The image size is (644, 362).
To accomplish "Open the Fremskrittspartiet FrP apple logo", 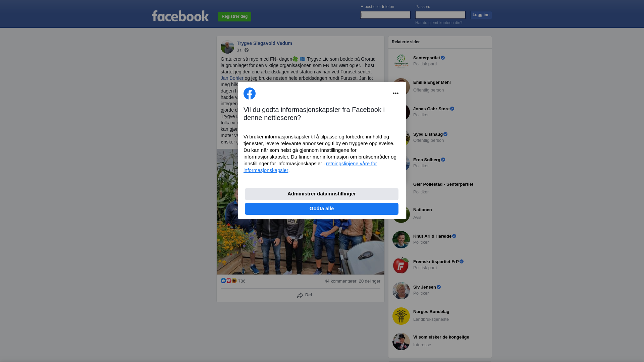I will click(401, 265).
